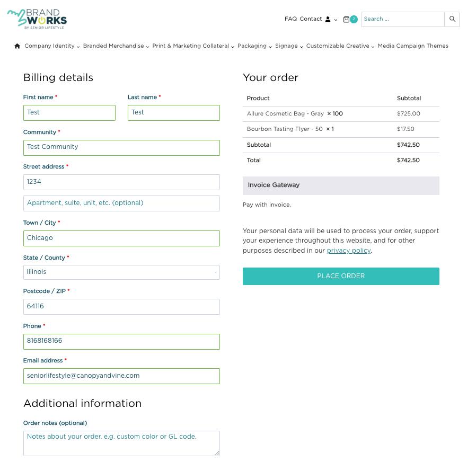
Task: Click the Brand Works logo
Action: coord(37,19)
